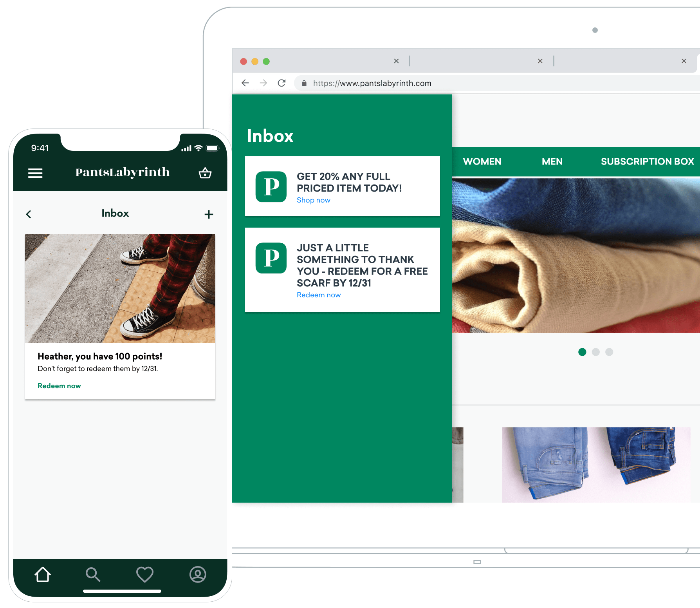Screen dimensions: 700x608
Task: Open Favorites heart in the phone bottom bar
Action: (x=145, y=574)
